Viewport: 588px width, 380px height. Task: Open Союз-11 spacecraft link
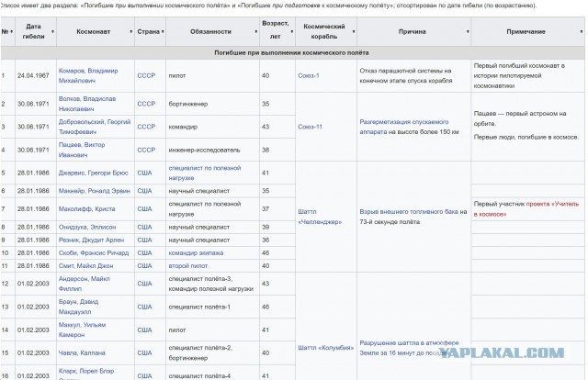coord(311,127)
